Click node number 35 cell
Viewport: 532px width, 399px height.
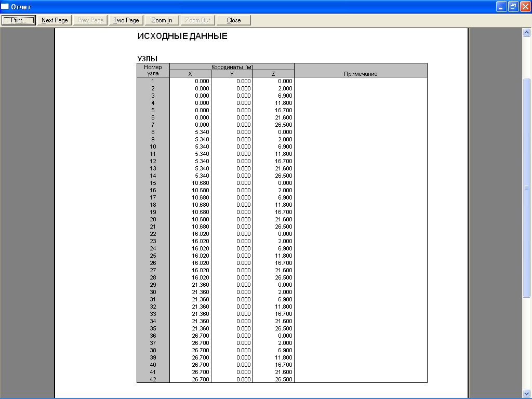(153, 328)
